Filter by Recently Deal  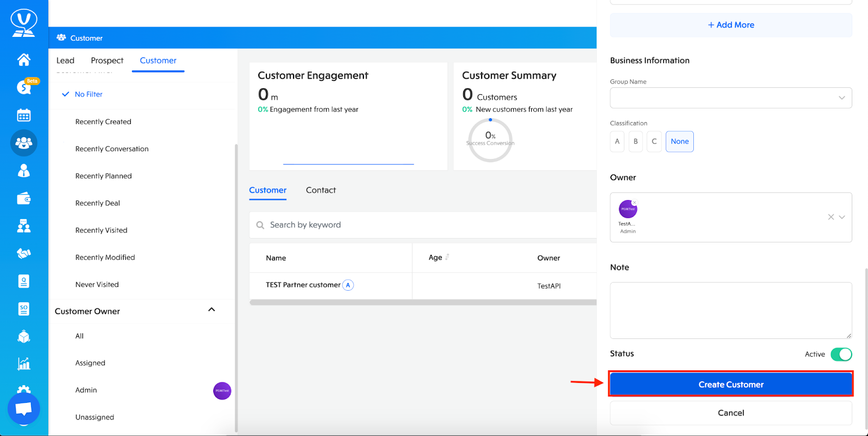98,203
